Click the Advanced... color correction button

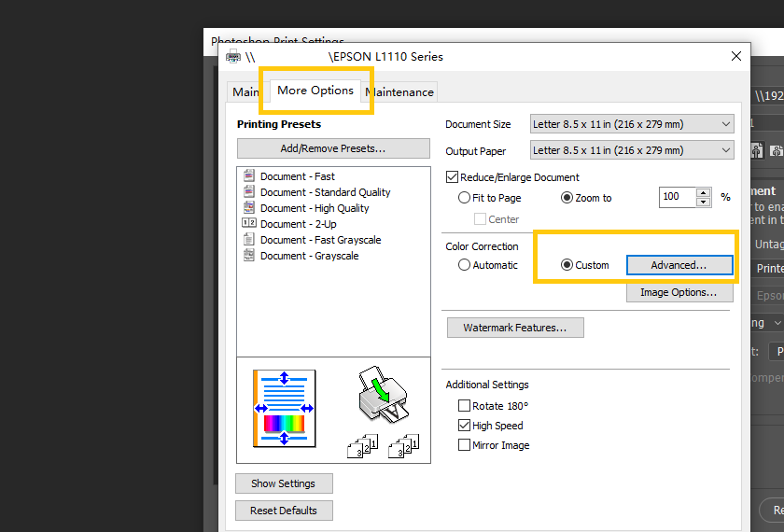click(x=679, y=265)
